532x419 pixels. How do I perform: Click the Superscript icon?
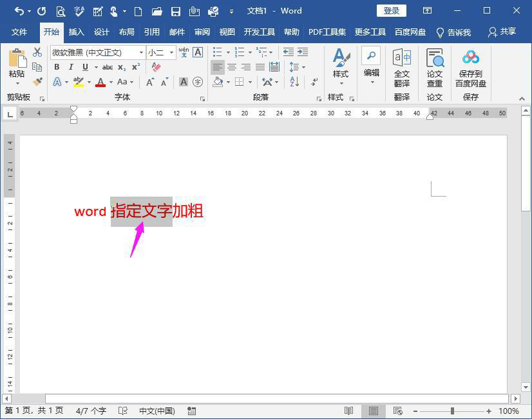pyautogui.click(x=135, y=66)
